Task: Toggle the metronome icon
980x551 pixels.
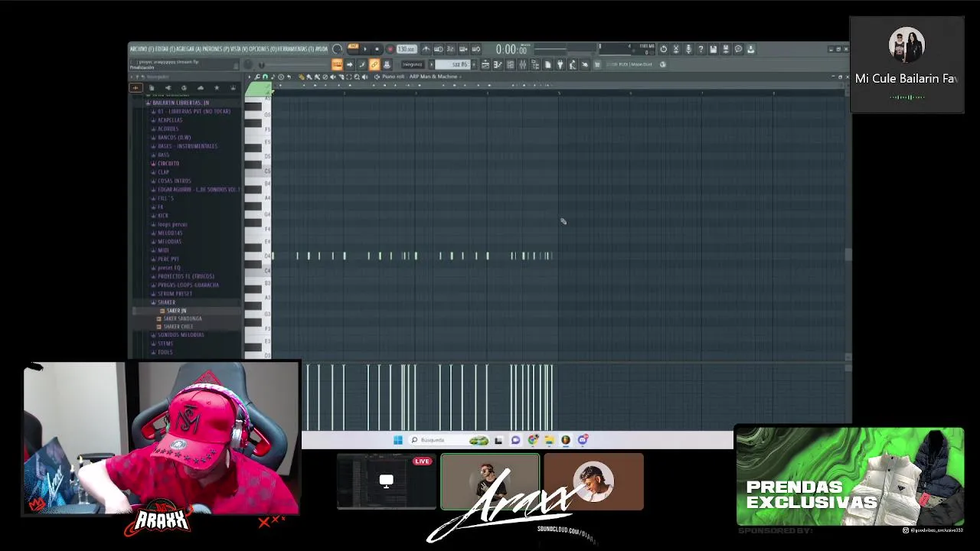Action: (426, 49)
